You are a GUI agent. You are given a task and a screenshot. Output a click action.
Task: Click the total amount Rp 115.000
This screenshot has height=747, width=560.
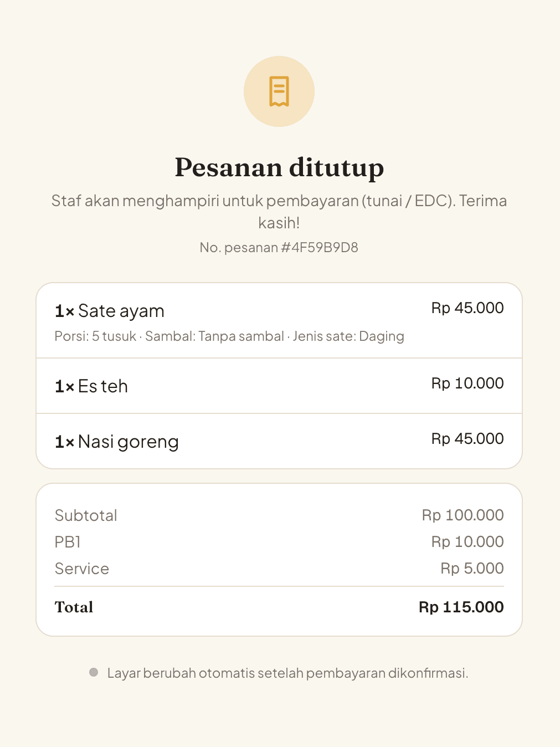(461, 607)
